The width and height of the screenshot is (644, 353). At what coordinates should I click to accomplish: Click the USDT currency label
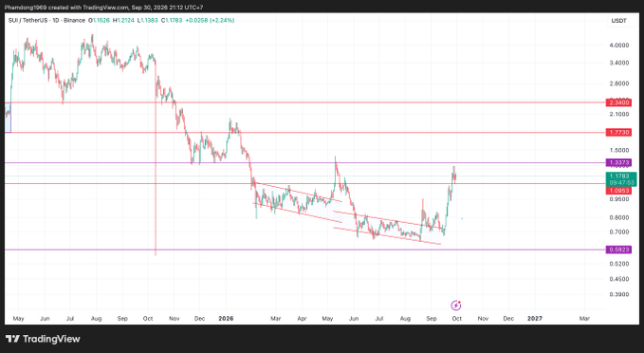[x=619, y=21]
